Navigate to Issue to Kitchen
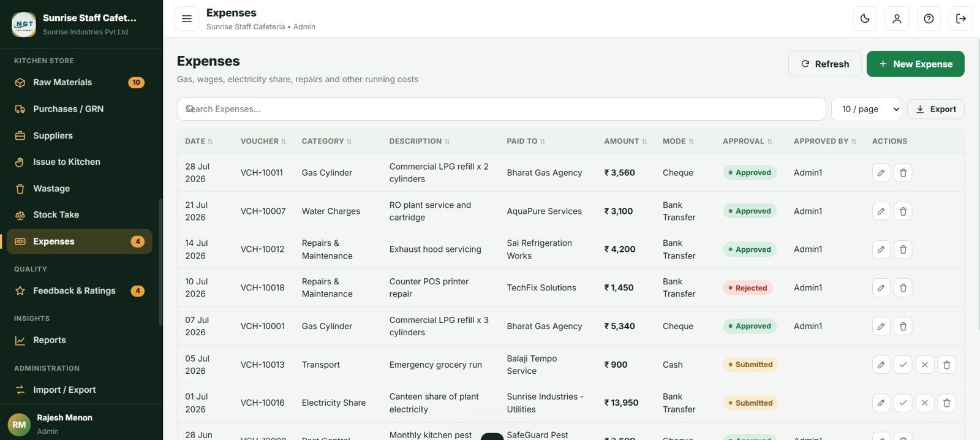Image resolution: width=980 pixels, height=440 pixels. 80,162
